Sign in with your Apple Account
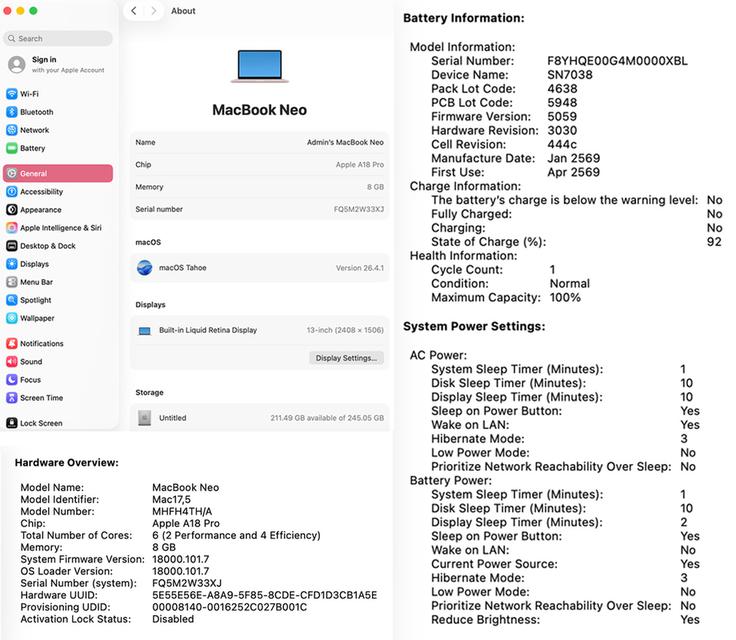This screenshot has height=640, width=736. point(57,64)
